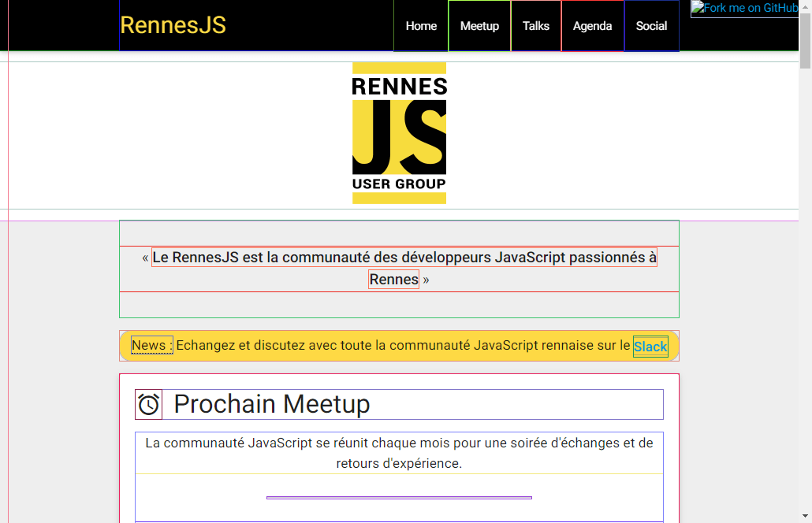
Task: Click the scrollbar up arrow
Action: coord(805,7)
